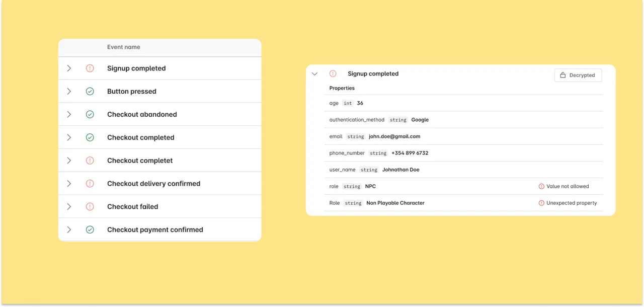Click string type tag beside authentication_method

398,120
